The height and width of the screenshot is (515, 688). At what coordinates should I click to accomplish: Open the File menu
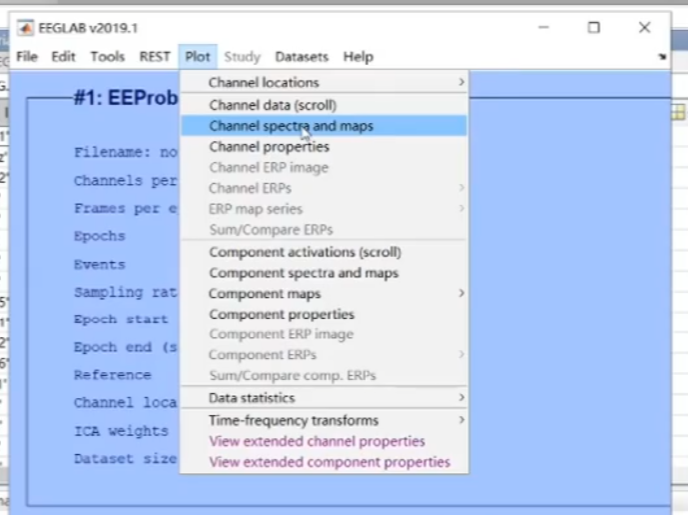(x=27, y=57)
